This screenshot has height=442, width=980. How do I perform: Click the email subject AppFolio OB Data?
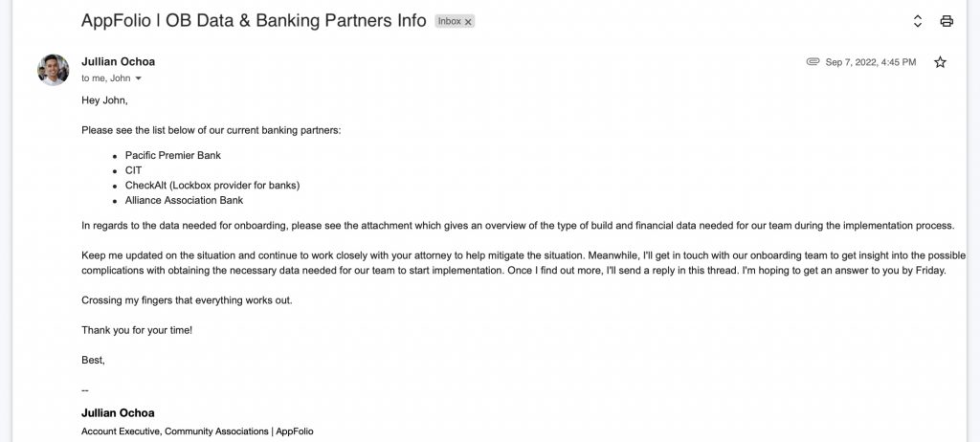point(254,21)
